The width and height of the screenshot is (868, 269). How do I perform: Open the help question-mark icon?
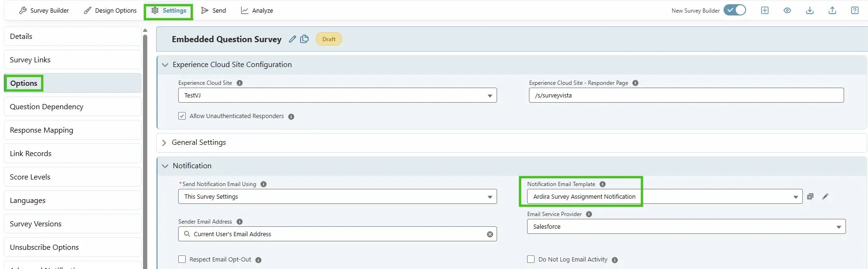coord(855,10)
